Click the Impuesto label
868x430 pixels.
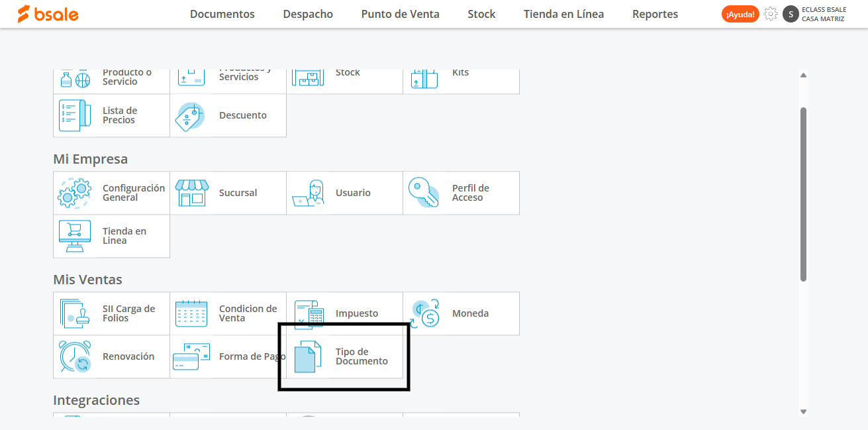point(357,313)
